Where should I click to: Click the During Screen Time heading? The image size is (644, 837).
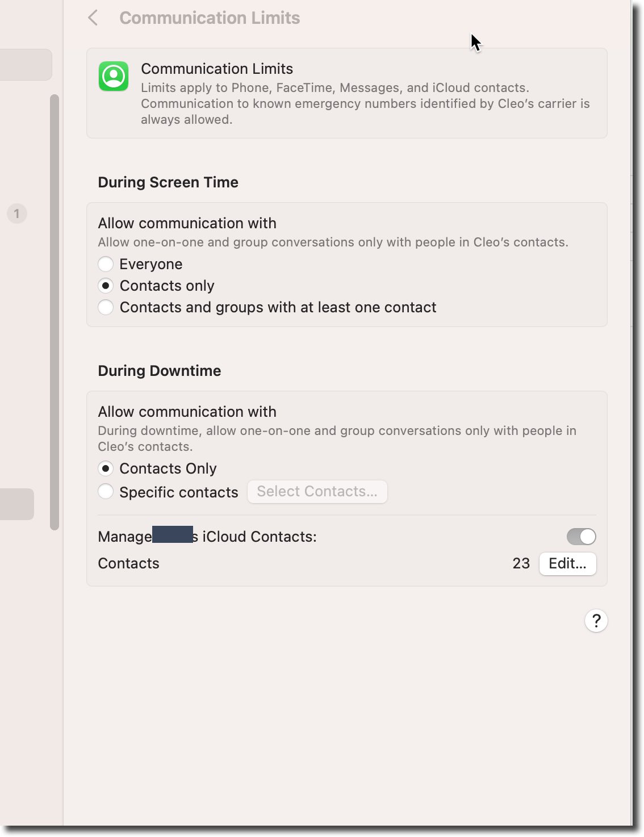click(x=168, y=182)
